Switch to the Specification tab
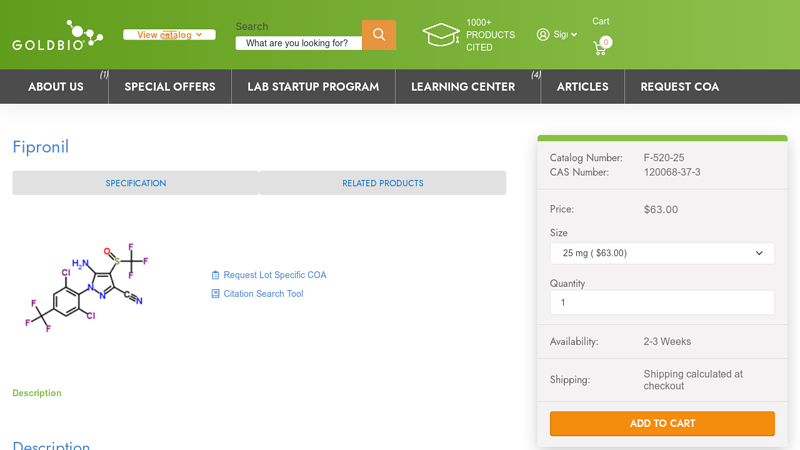Viewport: 800px width, 450px height. [136, 183]
